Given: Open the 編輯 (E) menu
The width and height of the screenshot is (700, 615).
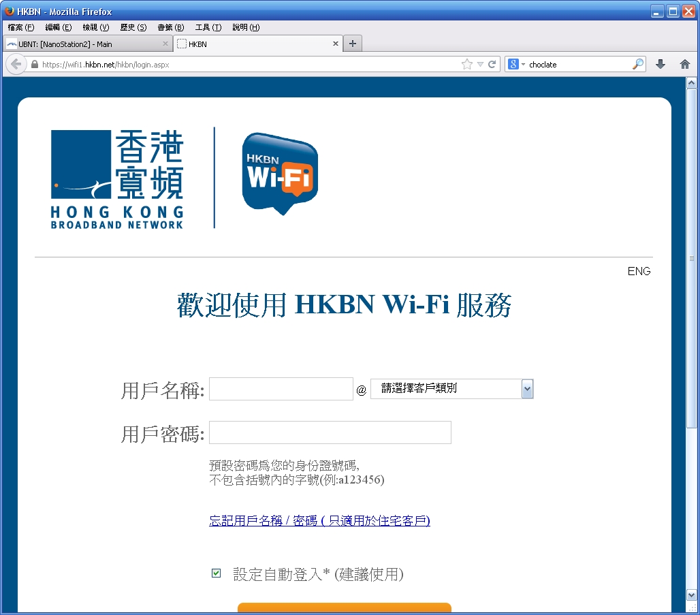Looking at the screenshot, I should click(x=59, y=27).
